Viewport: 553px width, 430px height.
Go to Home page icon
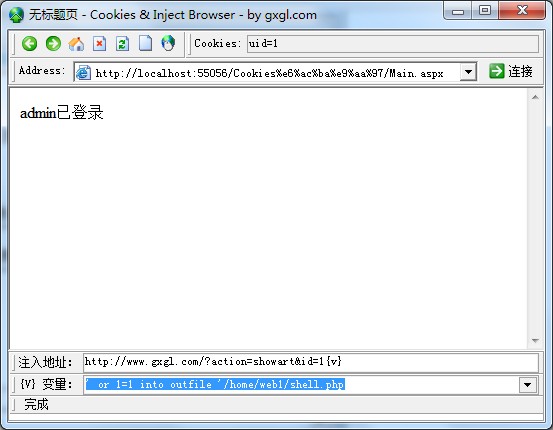pos(76,44)
